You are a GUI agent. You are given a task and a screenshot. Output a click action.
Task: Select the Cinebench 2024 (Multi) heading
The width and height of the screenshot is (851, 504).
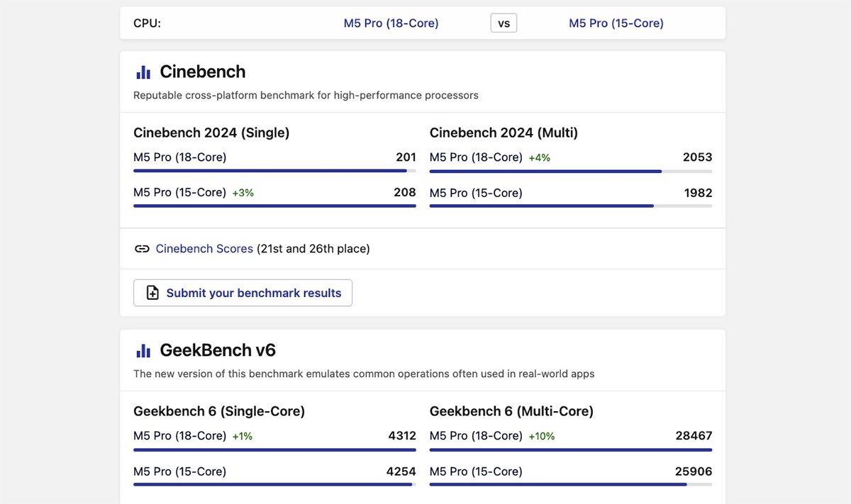coord(504,133)
